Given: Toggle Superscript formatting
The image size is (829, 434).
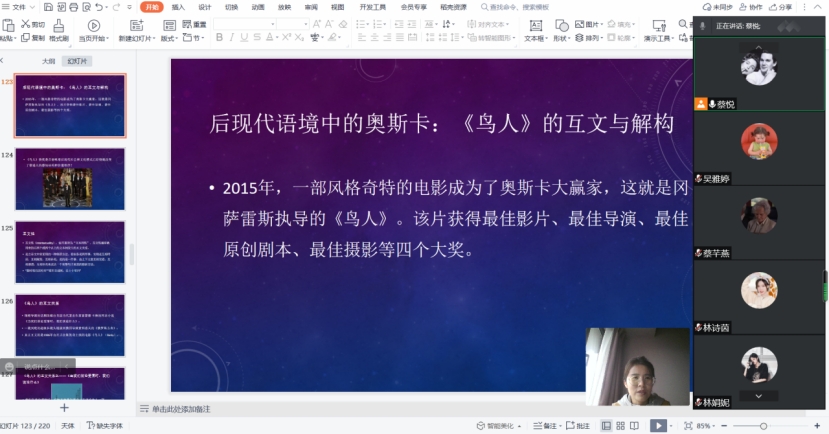Looking at the screenshot, I should pyautogui.click(x=287, y=38).
